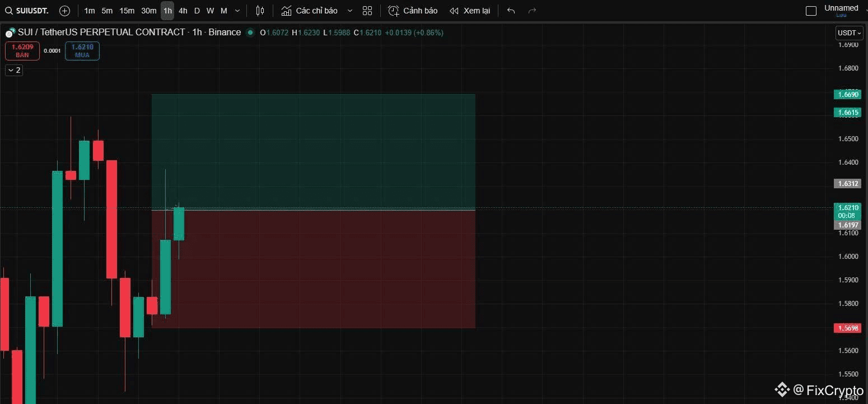
Task: Switch to the 4h timeframe
Action: point(183,11)
